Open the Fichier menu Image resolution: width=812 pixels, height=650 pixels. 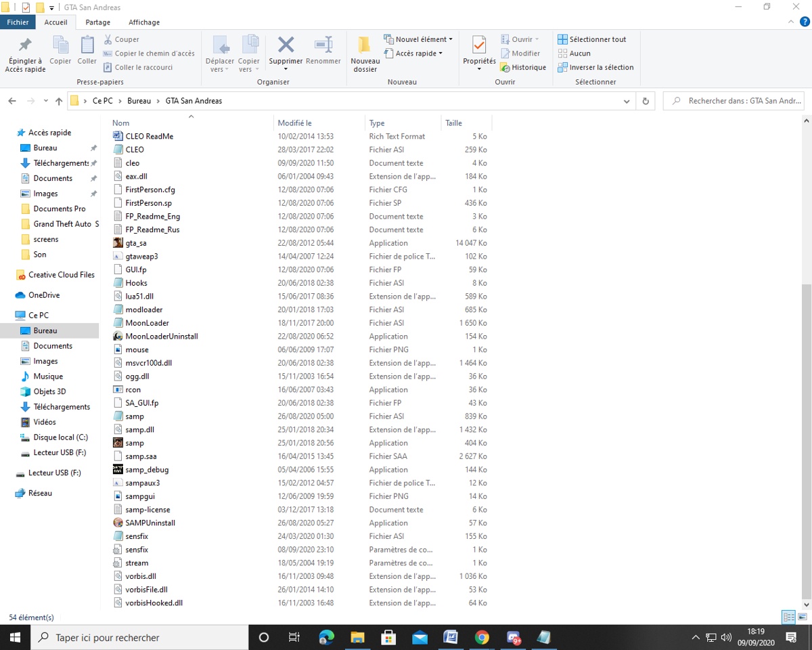click(x=18, y=22)
